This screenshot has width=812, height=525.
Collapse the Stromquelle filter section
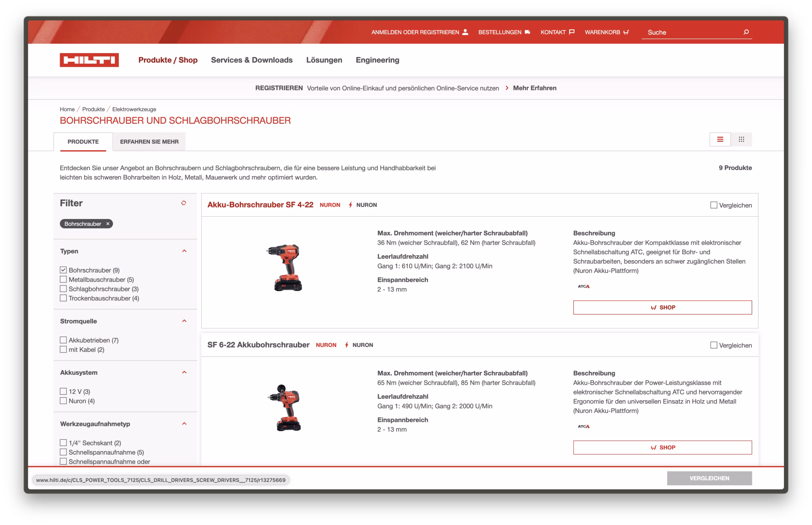click(184, 321)
